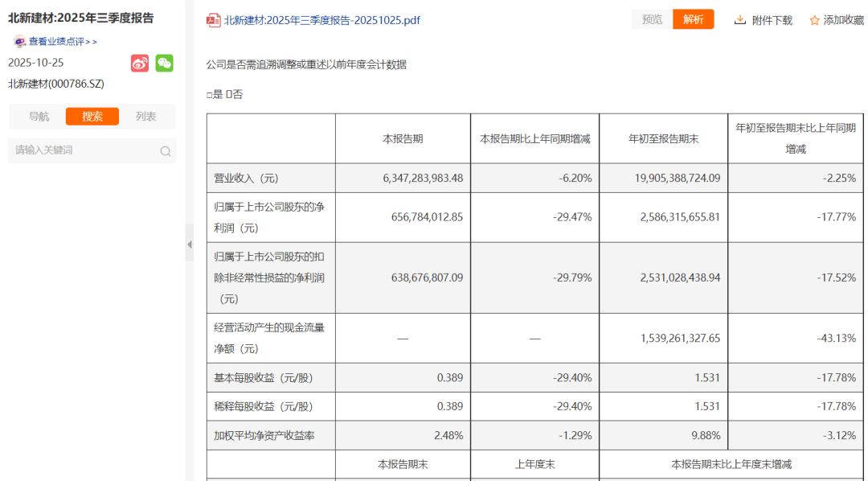
Task: Click the □是 □否 option line
Action: (225, 94)
